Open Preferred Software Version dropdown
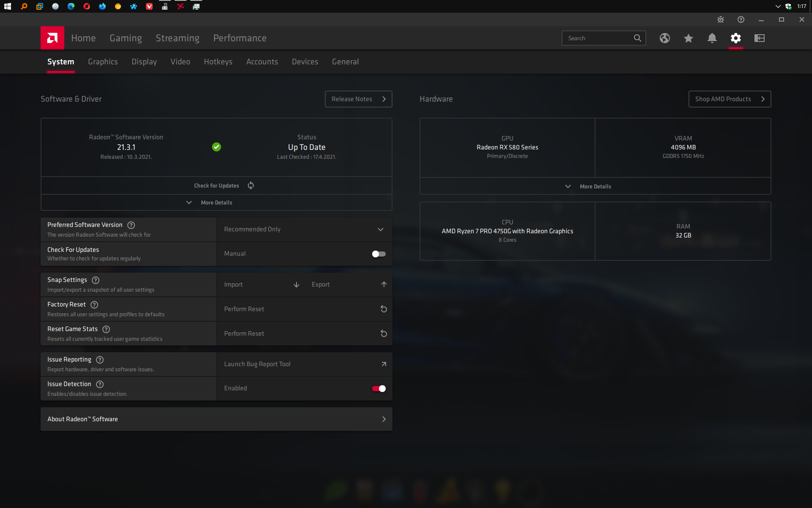812x508 pixels. tap(304, 229)
